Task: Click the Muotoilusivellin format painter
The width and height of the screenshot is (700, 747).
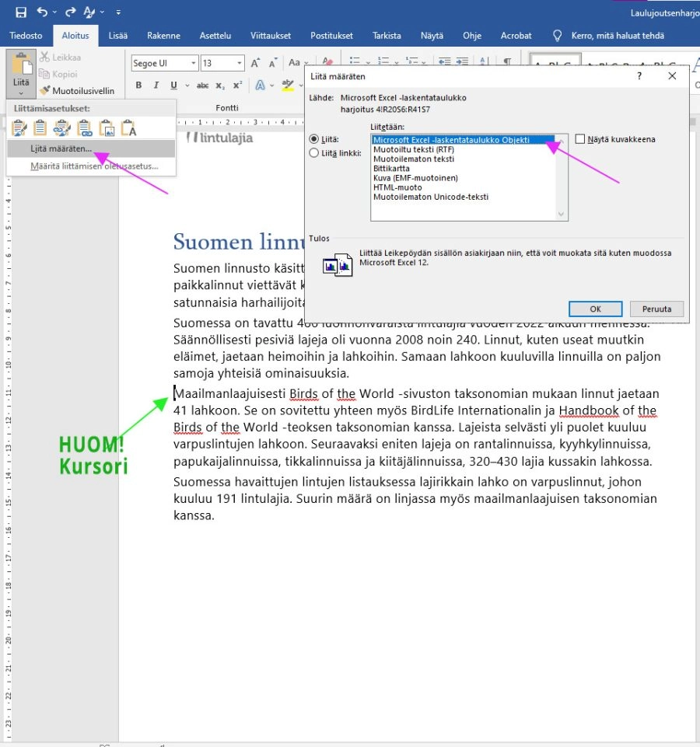Action: point(77,91)
